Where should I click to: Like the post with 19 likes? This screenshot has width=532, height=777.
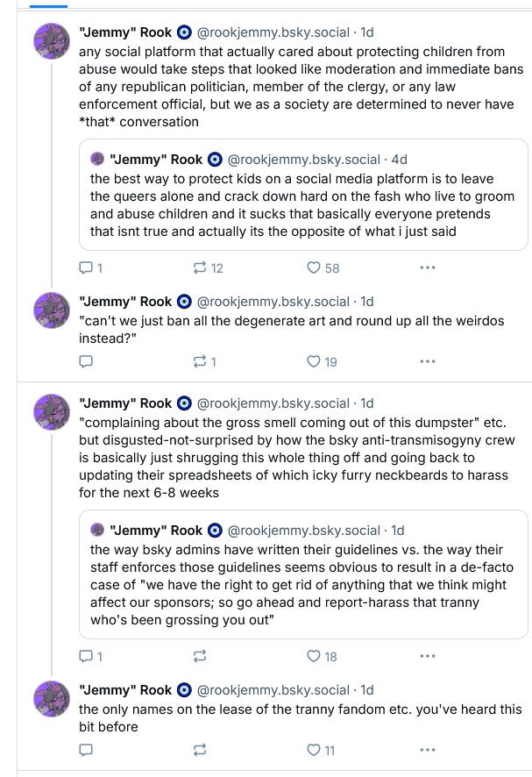click(314, 360)
